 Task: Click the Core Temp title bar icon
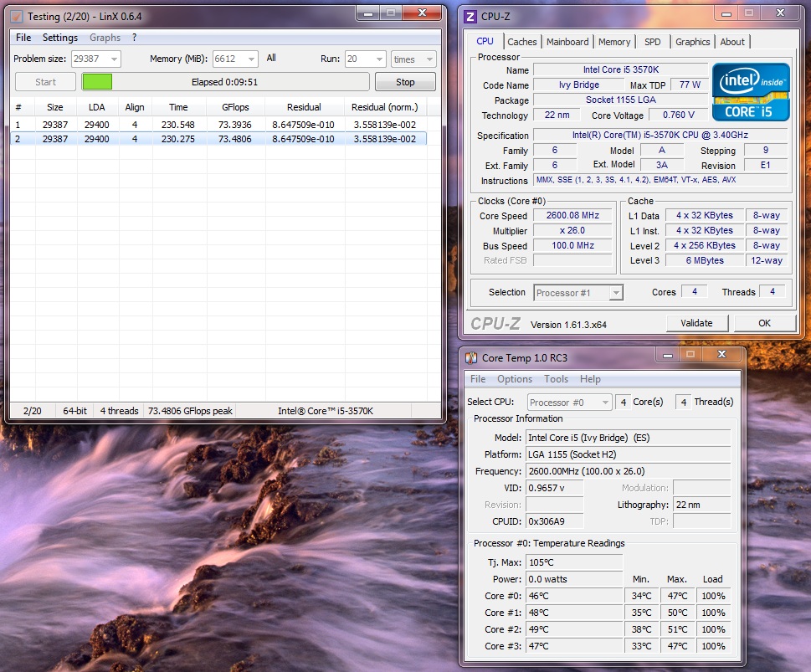tap(471, 358)
